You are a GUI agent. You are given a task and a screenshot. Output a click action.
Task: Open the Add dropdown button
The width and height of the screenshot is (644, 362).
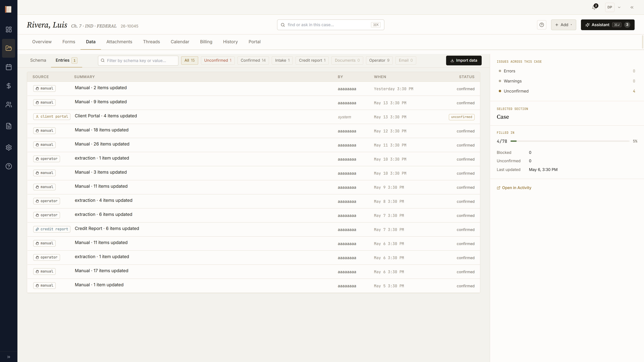tap(563, 25)
